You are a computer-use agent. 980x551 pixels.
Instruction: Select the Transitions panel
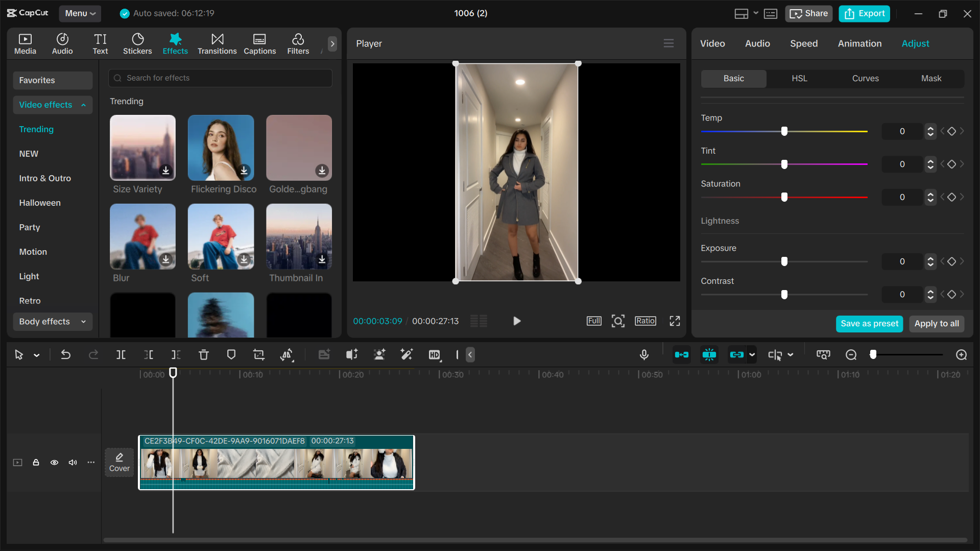pyautogui.click(x=217, y=43)
